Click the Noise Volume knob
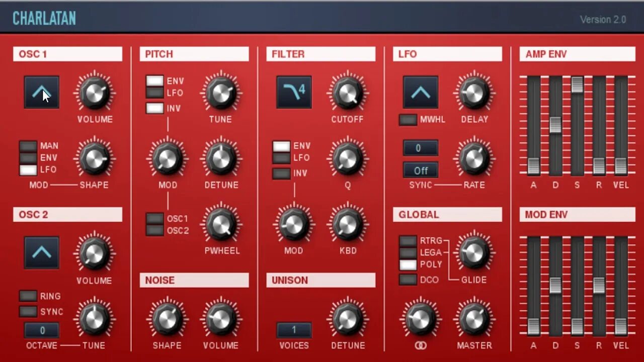The height and width of the screenshot is (362, 644). 221,319
